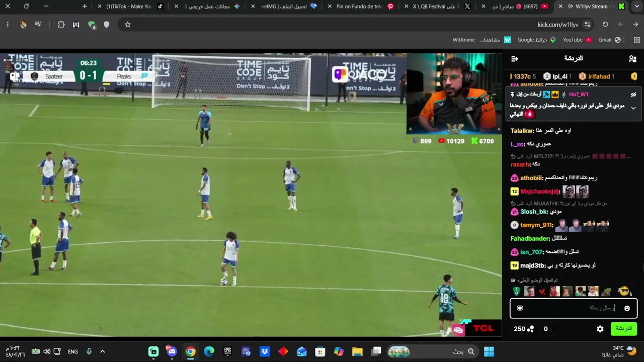
Task: Toggle the microphone tray icon
Action: point(89,351)
